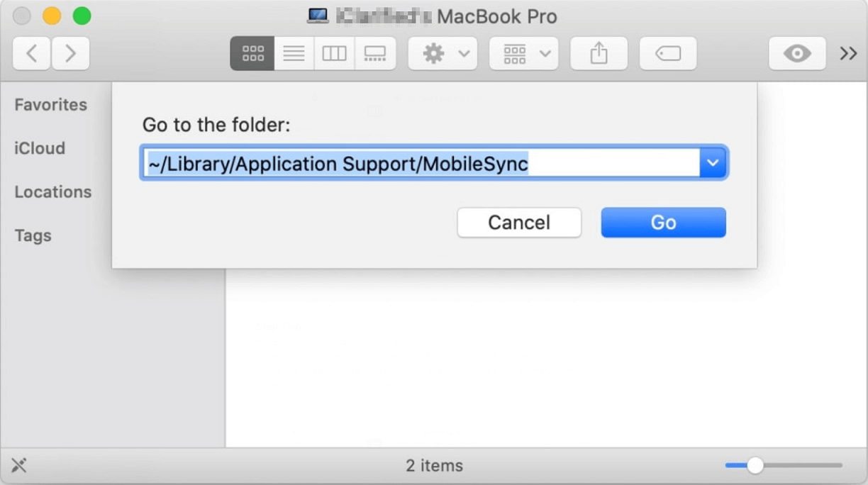
Task: Expand recent folders dropdown in path field
Action: pyautogui.click(x=713, y=164)
